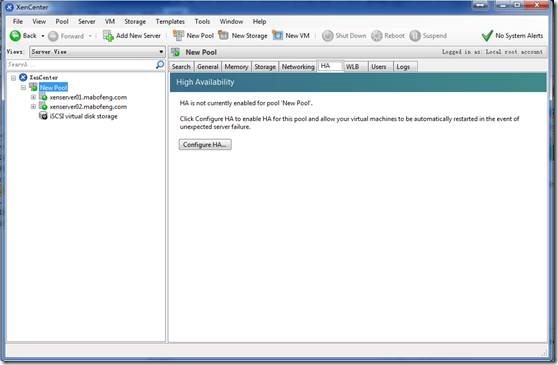Viewport: 558px width, 365px height.
Task: Click the Forward arrow icon
Action: tap(53, 36)
